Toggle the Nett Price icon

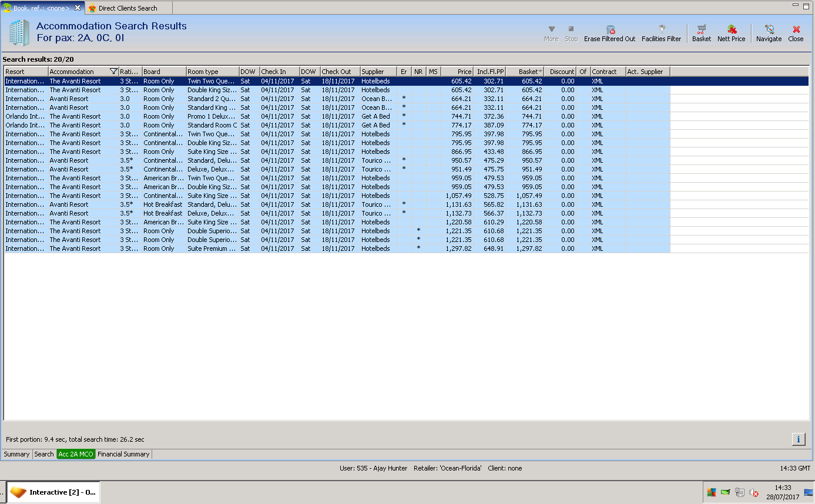pyautogui.click(x=731, y=30)
